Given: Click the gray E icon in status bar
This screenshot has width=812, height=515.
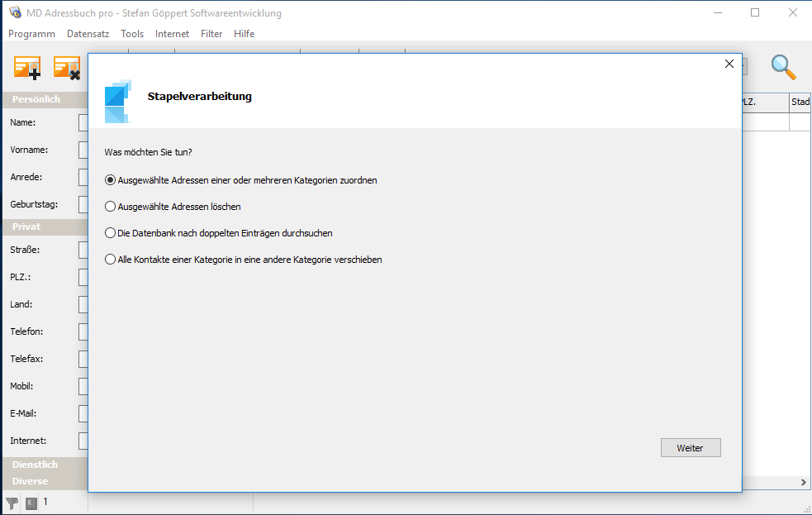Looking at the screenshot, I should click(31, 503).
